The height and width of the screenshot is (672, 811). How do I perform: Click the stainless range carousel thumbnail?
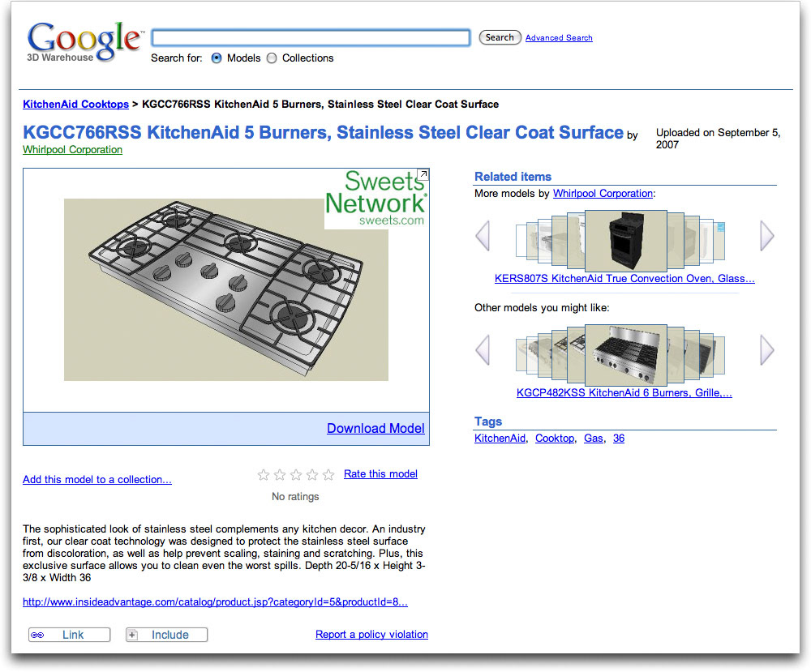626,355
